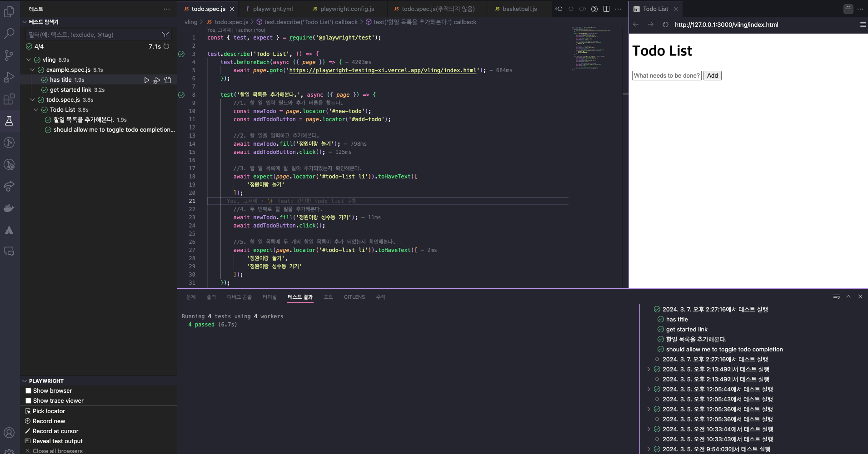Screen dimensions: 868x454
Task: Go to previous change in the editor toolbar
Action: pyautogui.click(x=559, y=9)
